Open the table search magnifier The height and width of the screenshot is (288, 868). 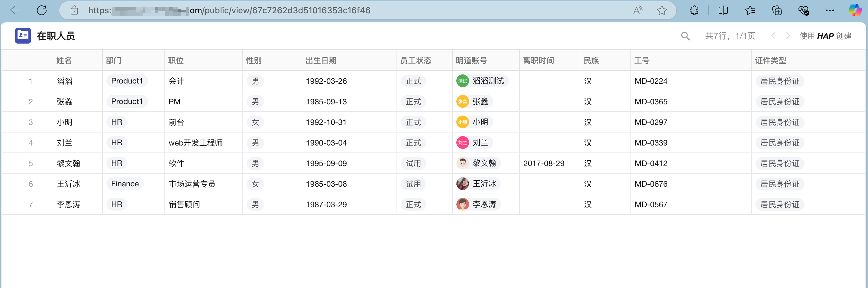tap(685, 36)
